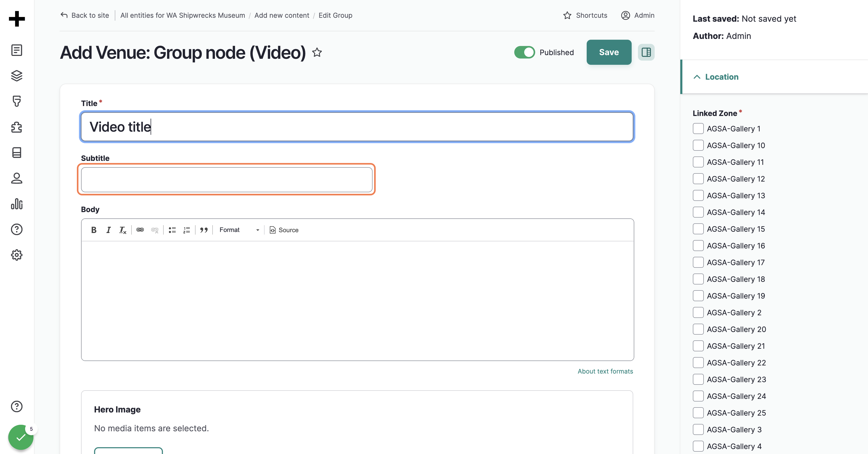Image resolution: width=868 pixels, height=454 pixels.
Task: Open the Admin user menu
Action: (x=637, y=15)
